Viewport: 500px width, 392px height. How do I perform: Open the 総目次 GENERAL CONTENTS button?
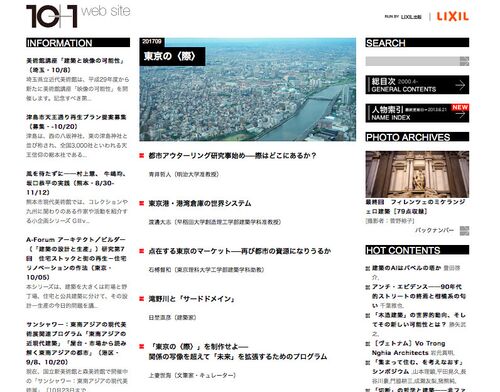click(x=417, y=85)
